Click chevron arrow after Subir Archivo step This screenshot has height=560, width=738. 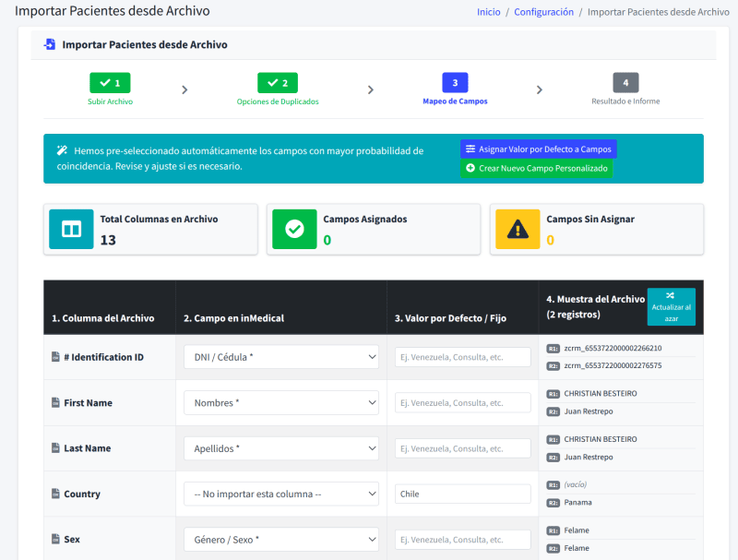pyautogui.click(x=184, y=89)
